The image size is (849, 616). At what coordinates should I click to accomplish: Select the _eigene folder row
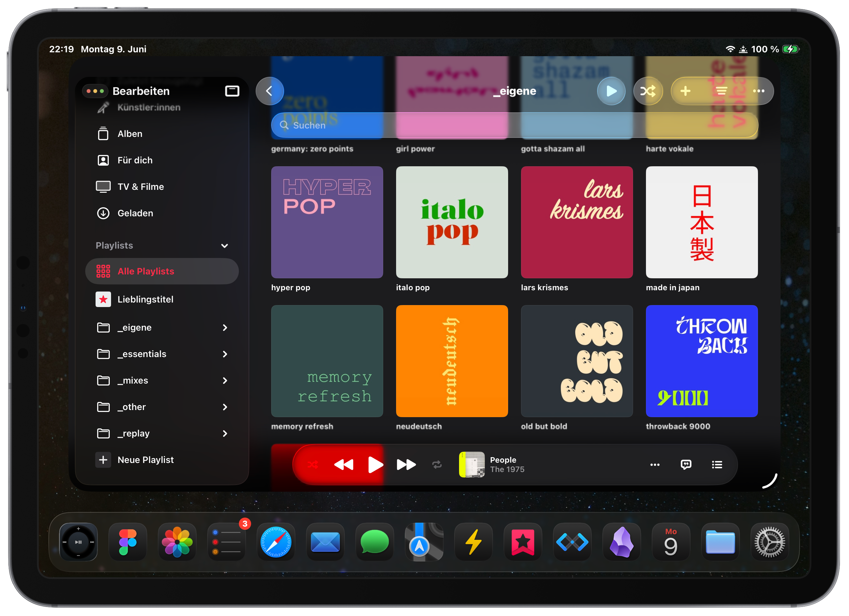pyautogui.click(x=162, y=328)
